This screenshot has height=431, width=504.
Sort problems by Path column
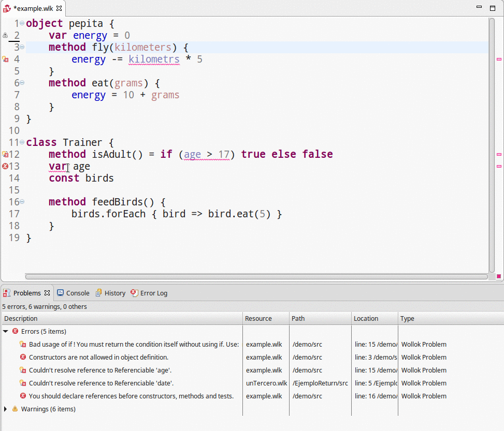[x=320, y=318]
